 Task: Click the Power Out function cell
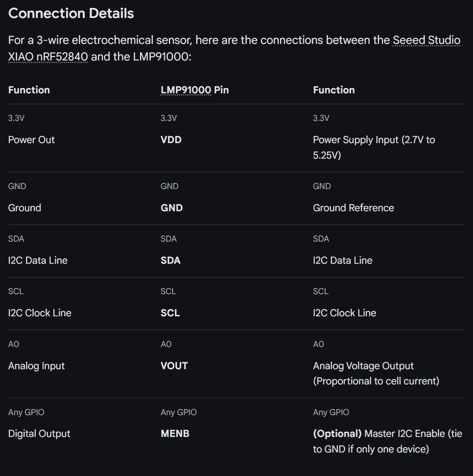(31, 140)
